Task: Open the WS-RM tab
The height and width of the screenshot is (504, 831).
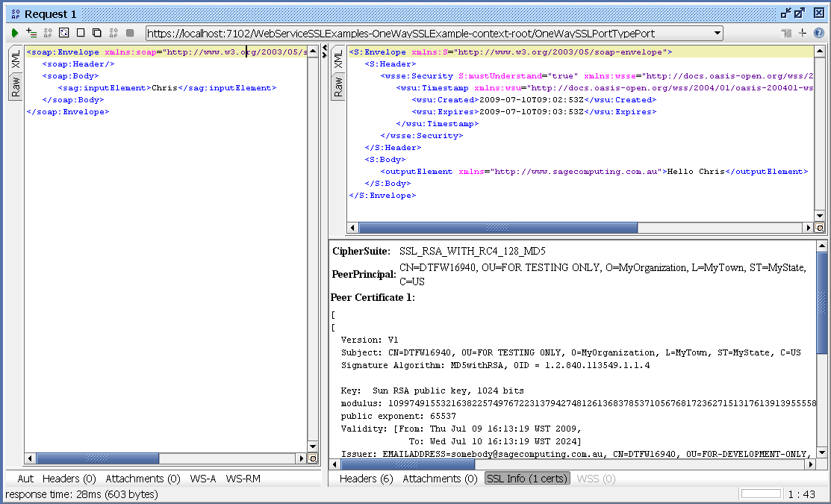Action: click(x=243, y=479)
